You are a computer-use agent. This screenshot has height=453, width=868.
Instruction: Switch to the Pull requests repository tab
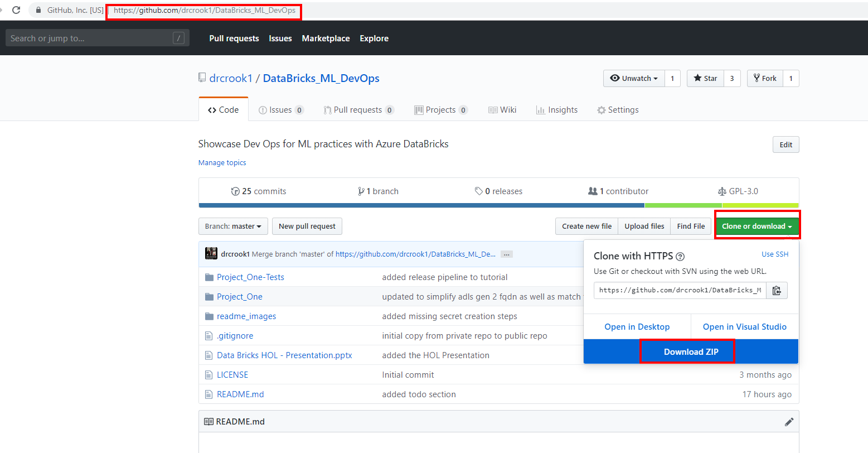point(358,110)
